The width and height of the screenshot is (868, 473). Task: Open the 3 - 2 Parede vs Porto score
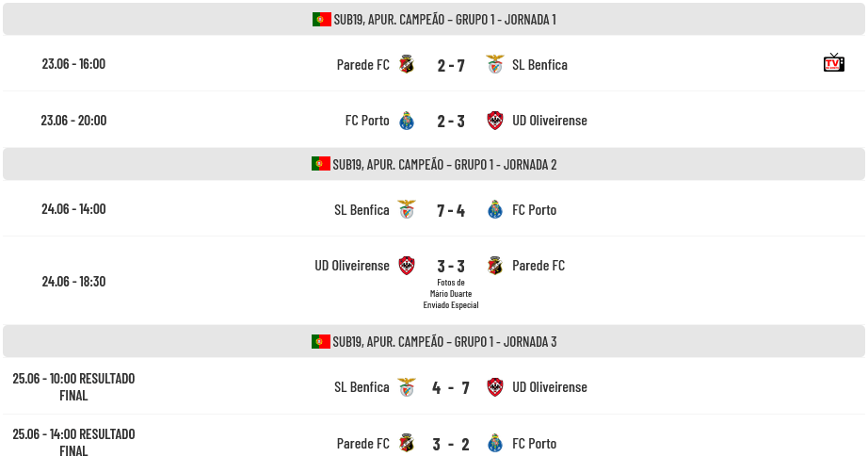point(451,444)
